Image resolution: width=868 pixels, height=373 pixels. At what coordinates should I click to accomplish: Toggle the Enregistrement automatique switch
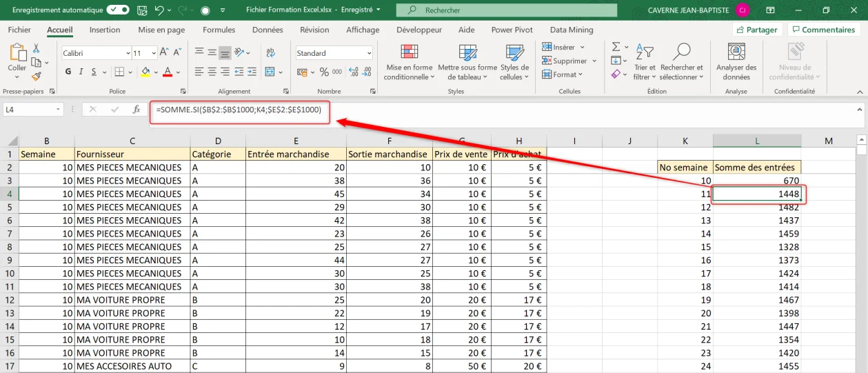tap(118, 10)
